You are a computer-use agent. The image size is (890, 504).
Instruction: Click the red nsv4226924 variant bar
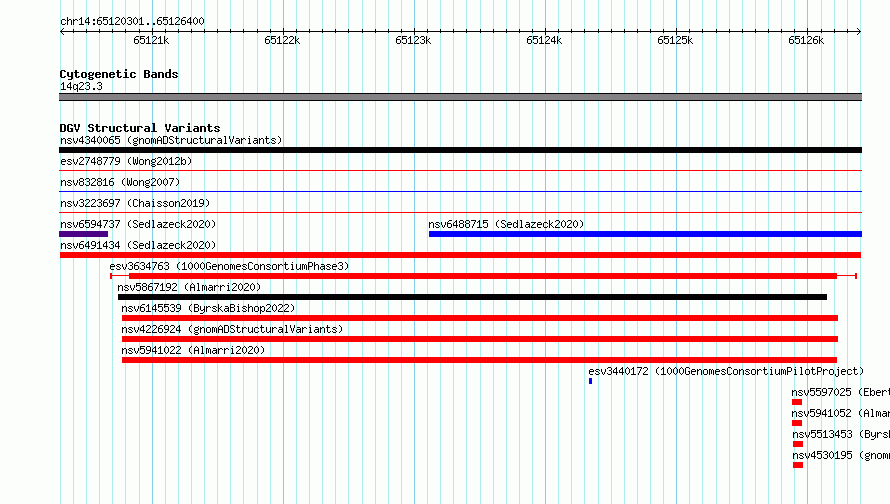coord(480,339)
